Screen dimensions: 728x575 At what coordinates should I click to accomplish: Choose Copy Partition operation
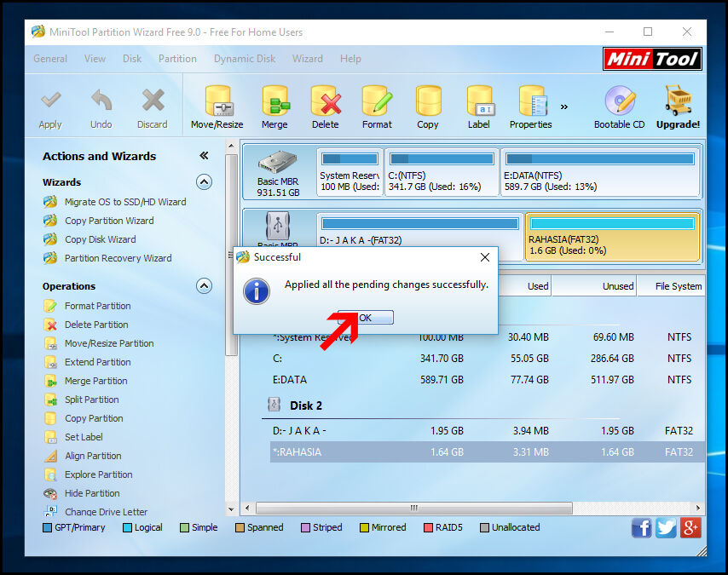pos(94,418)
